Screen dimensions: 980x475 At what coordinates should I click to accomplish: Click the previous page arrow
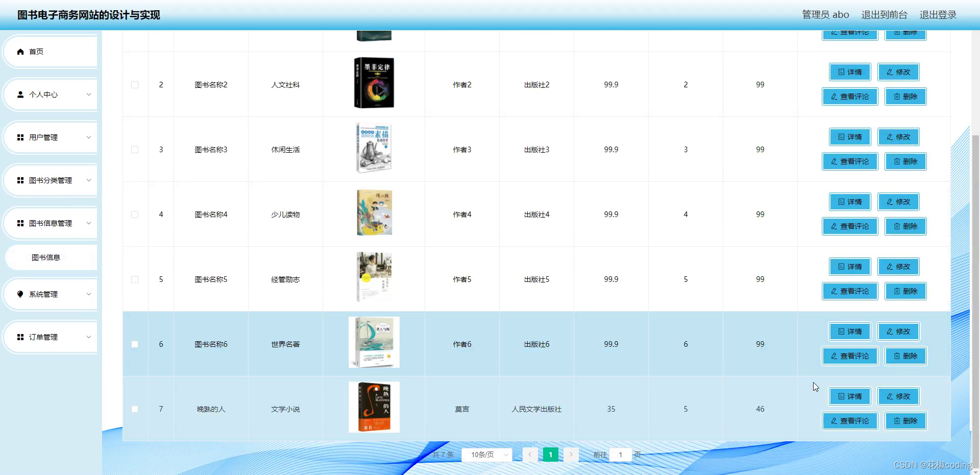click(530, 455)
